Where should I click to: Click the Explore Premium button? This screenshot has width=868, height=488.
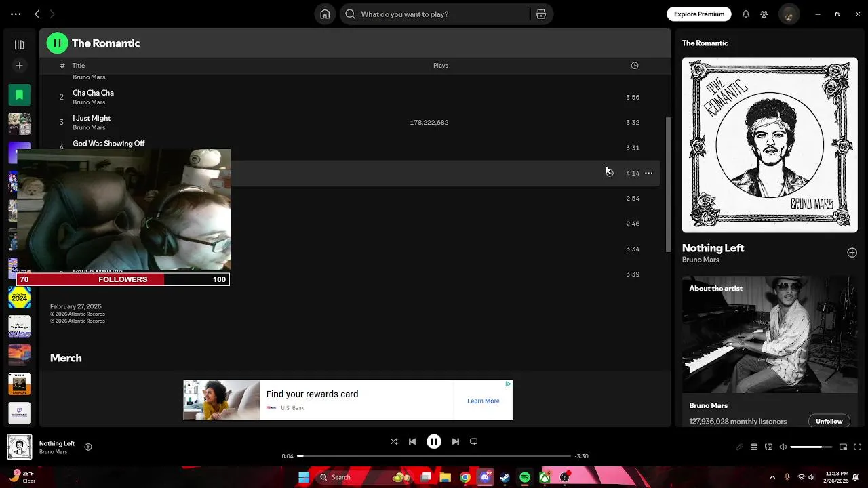(x=699, y=14)
